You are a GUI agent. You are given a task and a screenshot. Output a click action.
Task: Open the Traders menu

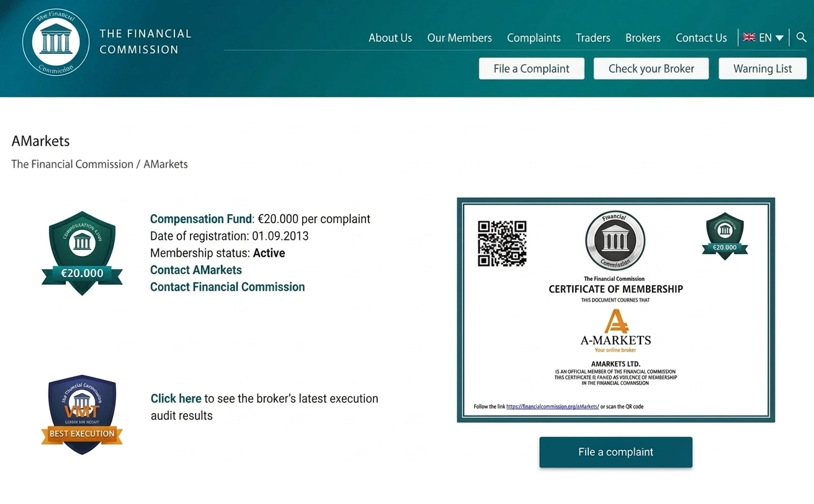click(593, 38)
